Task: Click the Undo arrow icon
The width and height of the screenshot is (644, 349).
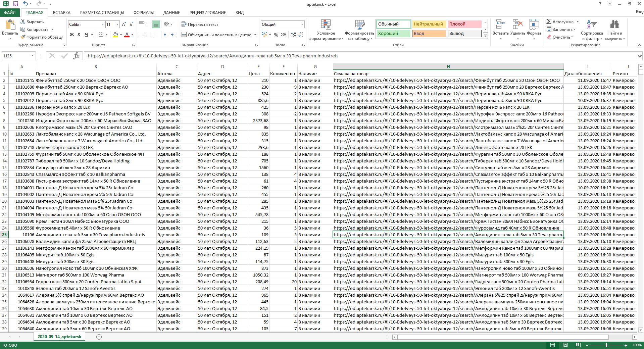Action: pyautogui.click(x=26, y=4)
